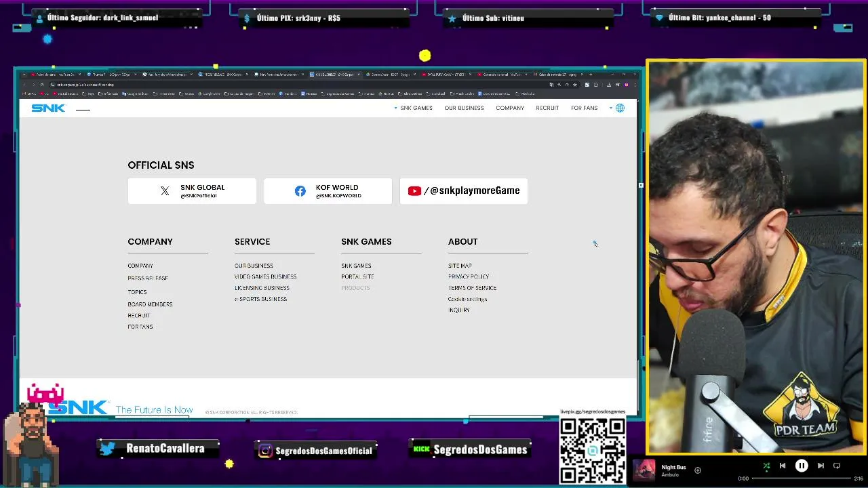Open the COMPANY link under footer Company list
The image size is (868, 488).
pos(140,266)
